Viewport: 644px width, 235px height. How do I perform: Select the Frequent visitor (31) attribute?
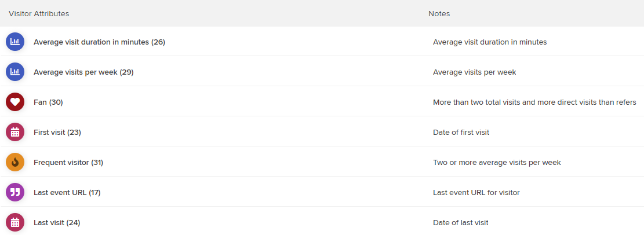click(x=68, y=163)
